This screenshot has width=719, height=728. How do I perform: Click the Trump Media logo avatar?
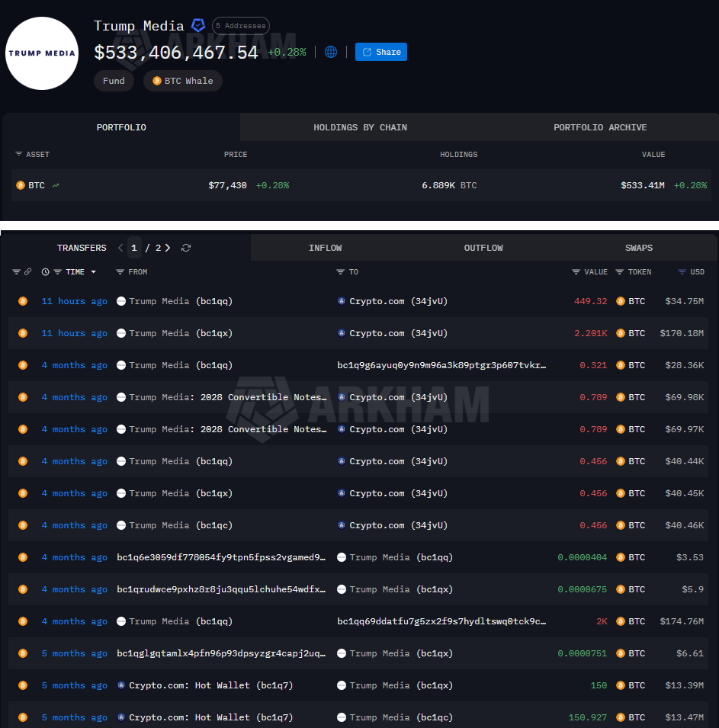coord(42,53)
